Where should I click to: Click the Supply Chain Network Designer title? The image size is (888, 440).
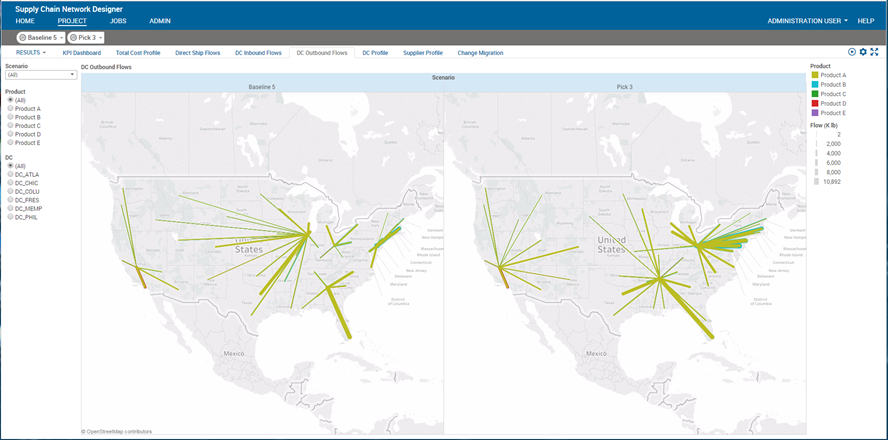[x=69, y=10]
